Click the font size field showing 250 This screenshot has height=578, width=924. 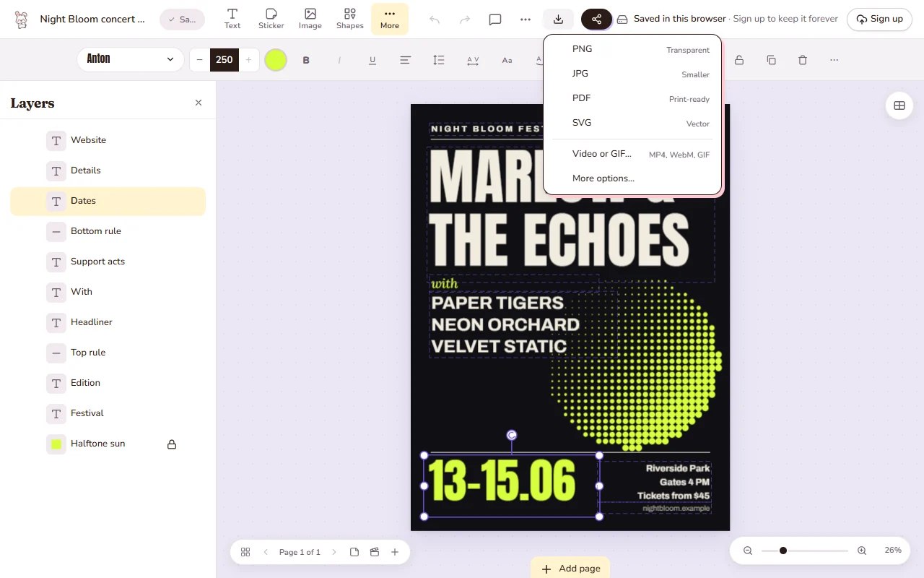click(225, 60)
